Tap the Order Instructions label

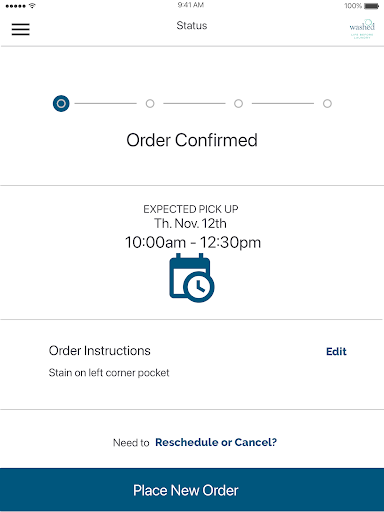(x=100, y=351)
